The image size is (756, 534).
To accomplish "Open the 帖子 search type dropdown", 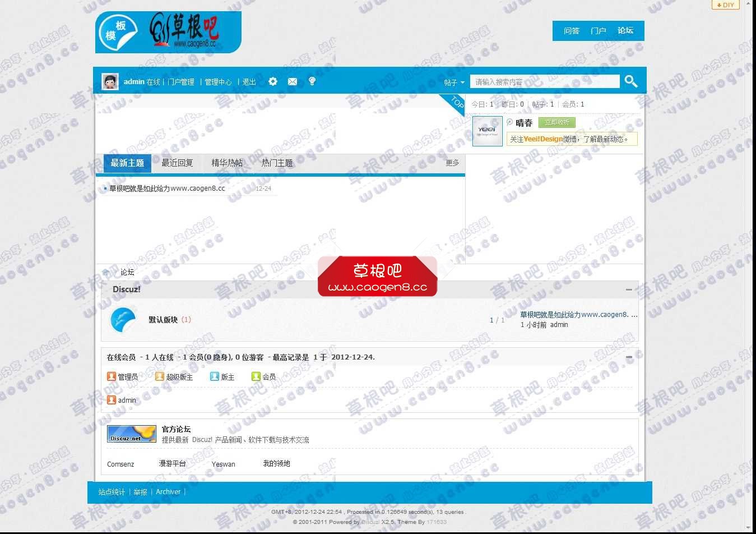I will point(454,82).
